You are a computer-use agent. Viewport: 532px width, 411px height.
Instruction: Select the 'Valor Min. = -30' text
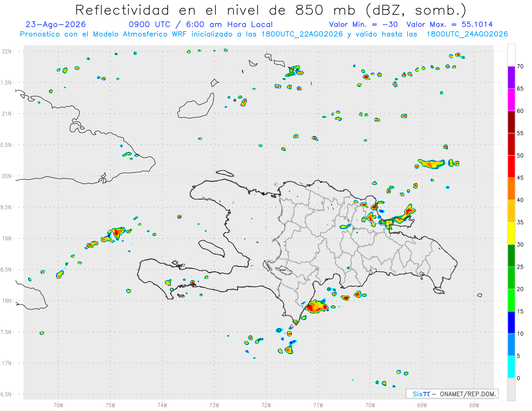[364, 24]
